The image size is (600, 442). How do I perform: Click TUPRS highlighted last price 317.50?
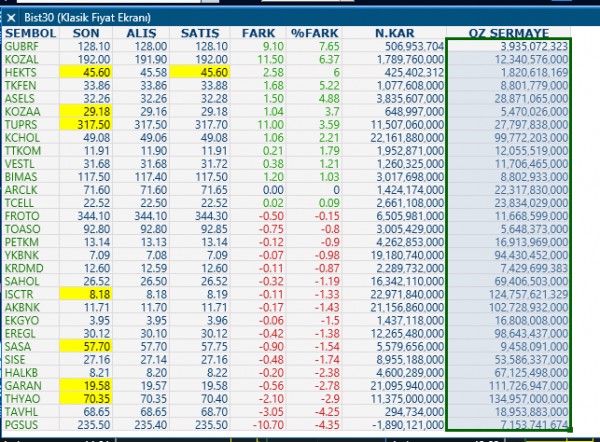[x=86, y=125]
